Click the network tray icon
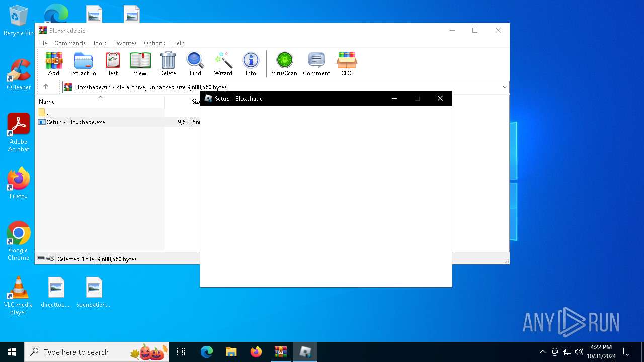The image size is (644, 362). coord(567,352)
